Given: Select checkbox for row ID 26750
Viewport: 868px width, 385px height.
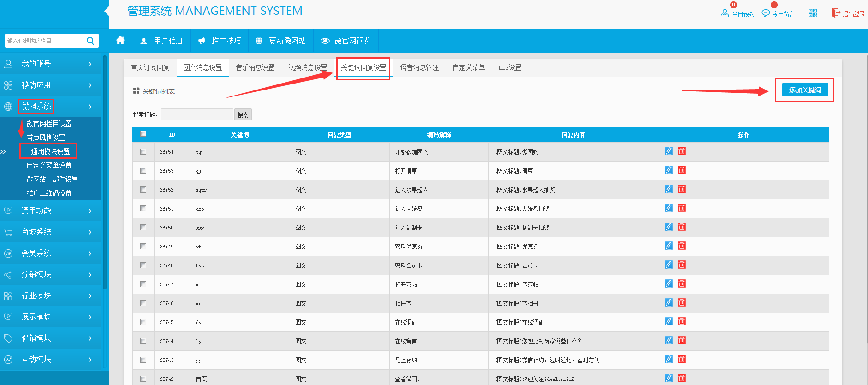Looking at the screenshot, I should [143, 228].
